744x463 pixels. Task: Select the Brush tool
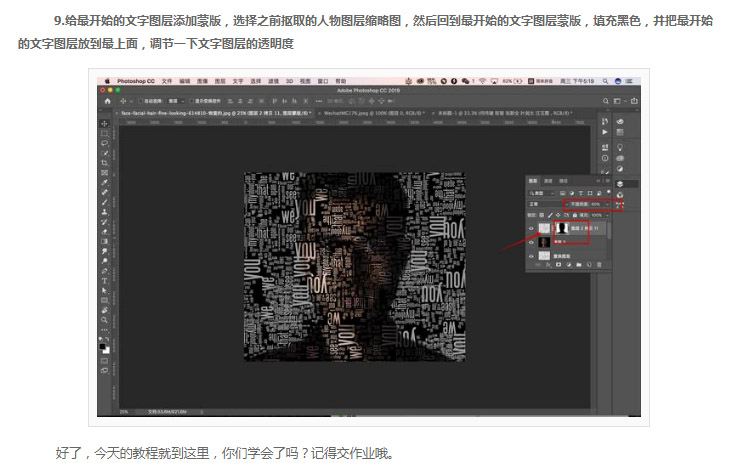click(104, 202)
